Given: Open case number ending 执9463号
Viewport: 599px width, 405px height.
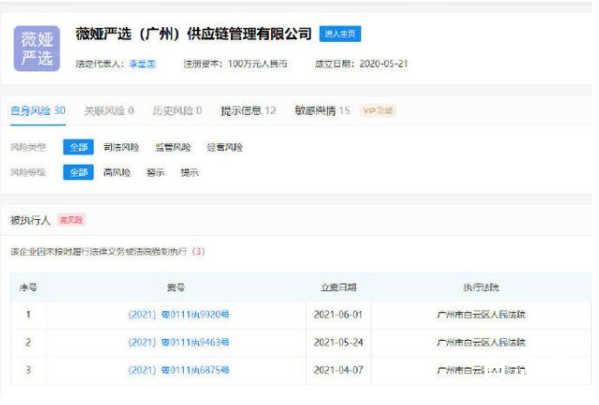Looking at the screenshot, I should pyautogui.click(x=179, y=342).
